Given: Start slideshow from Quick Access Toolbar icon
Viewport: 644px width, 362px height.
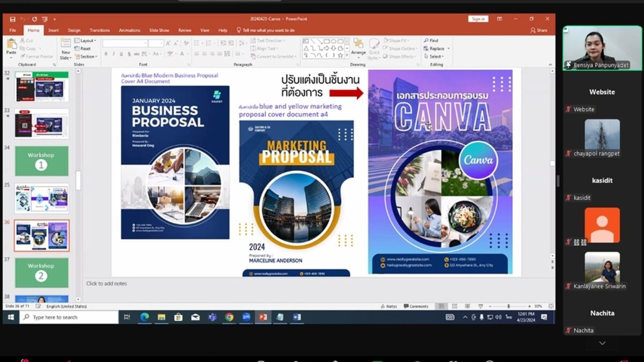Looking at the screenshot, I should click(45, 19).
